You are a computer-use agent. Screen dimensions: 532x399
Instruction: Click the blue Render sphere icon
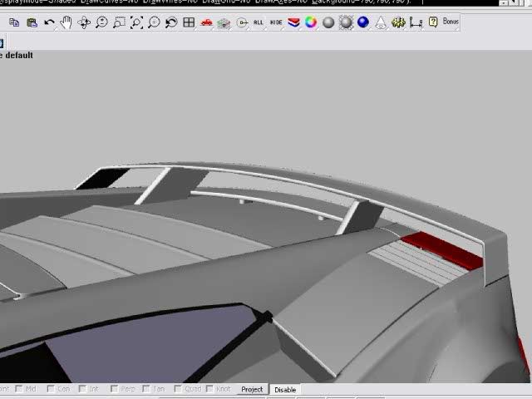[363, 22]
